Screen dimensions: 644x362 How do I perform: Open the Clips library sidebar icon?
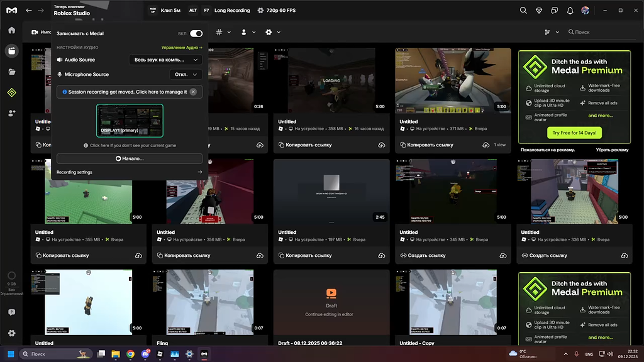click(11, 51)
